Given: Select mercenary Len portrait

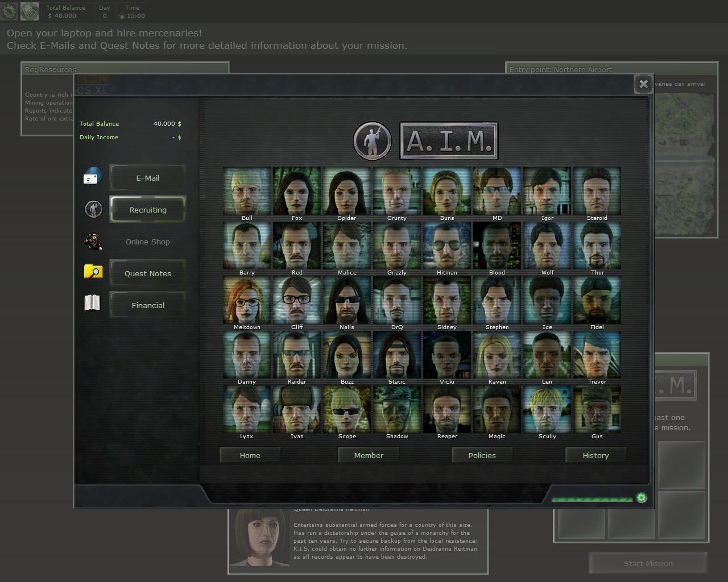Looking at the screenshot, I should click(547, 355).
